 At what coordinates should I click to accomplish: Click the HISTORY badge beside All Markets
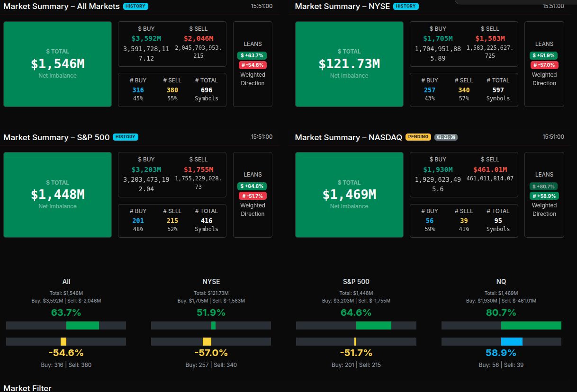coord(135,6)
